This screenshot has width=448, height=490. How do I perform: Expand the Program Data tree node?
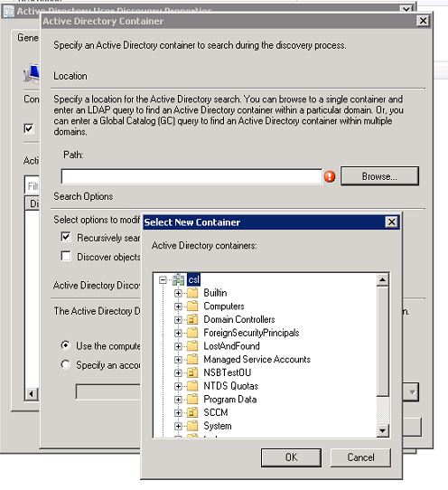point(178,400)
